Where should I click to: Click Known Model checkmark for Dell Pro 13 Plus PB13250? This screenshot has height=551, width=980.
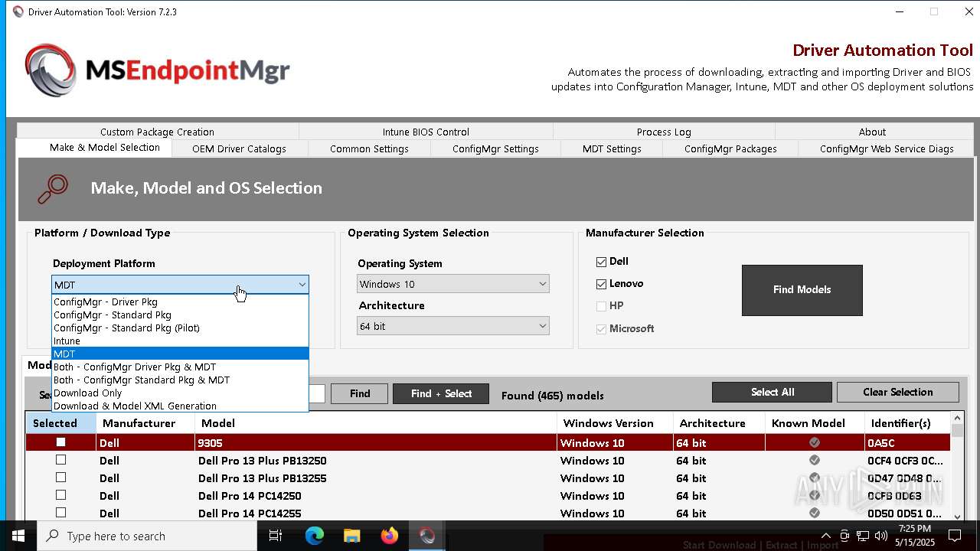click(x=814, y=460)
